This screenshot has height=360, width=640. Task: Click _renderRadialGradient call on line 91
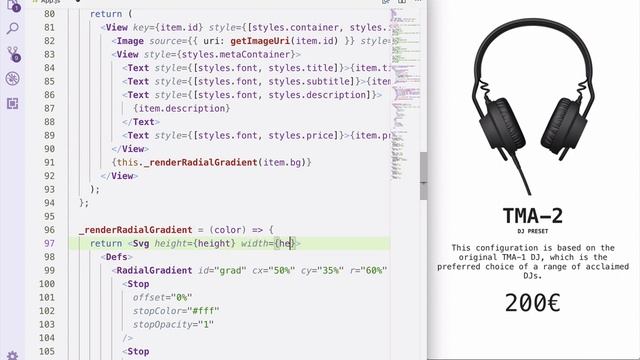point(200,162)
